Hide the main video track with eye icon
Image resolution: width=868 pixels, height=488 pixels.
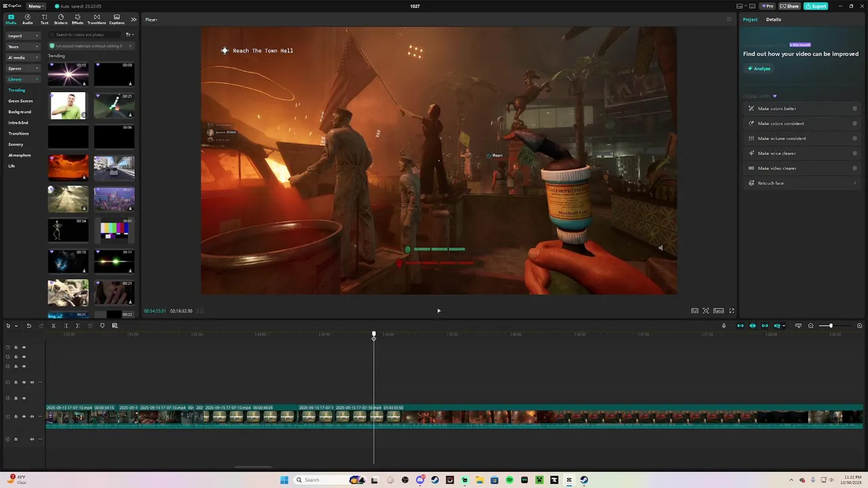click(24, 416)
